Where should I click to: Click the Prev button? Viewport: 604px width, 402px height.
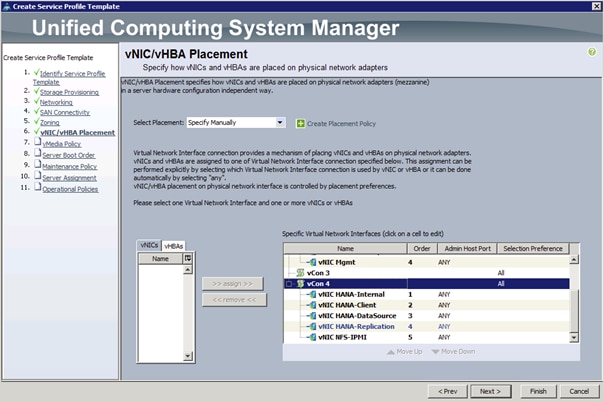tap(447, 391)
